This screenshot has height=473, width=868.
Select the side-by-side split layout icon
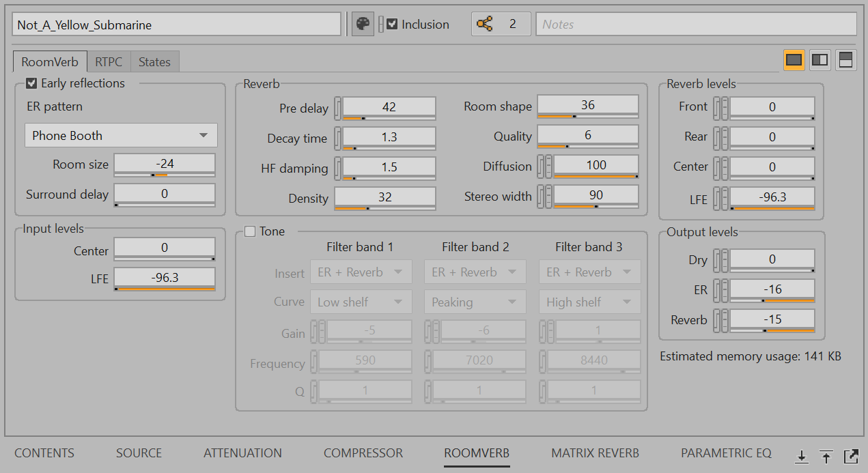click(x=820, y=60)
